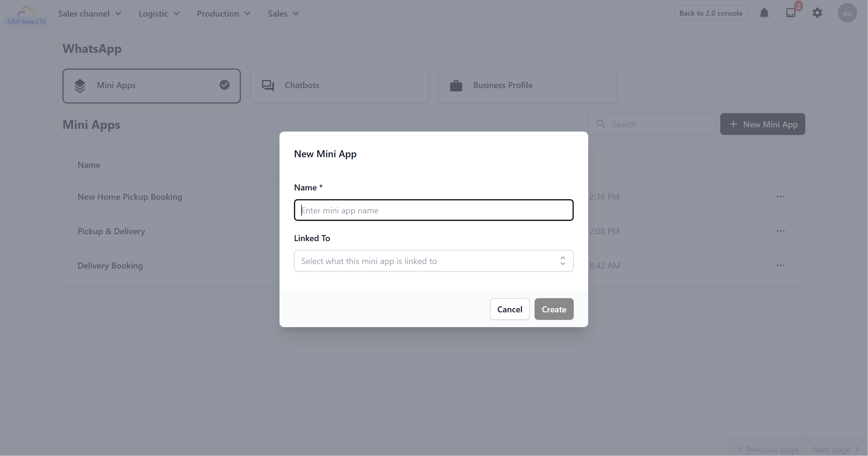
Task: Open the options menu for Pickup & Delivery row
Action: click(780, 231)
